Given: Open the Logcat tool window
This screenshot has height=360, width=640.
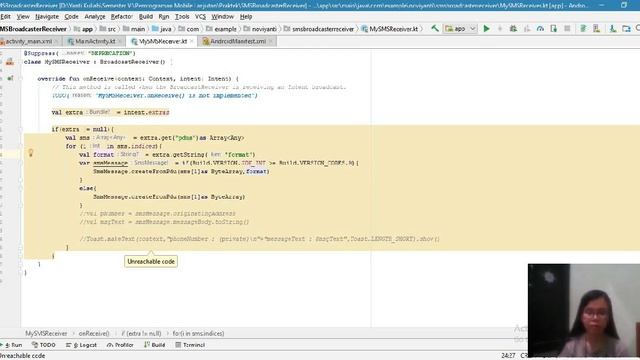Looking at the screenshot, I should [81, 345].
